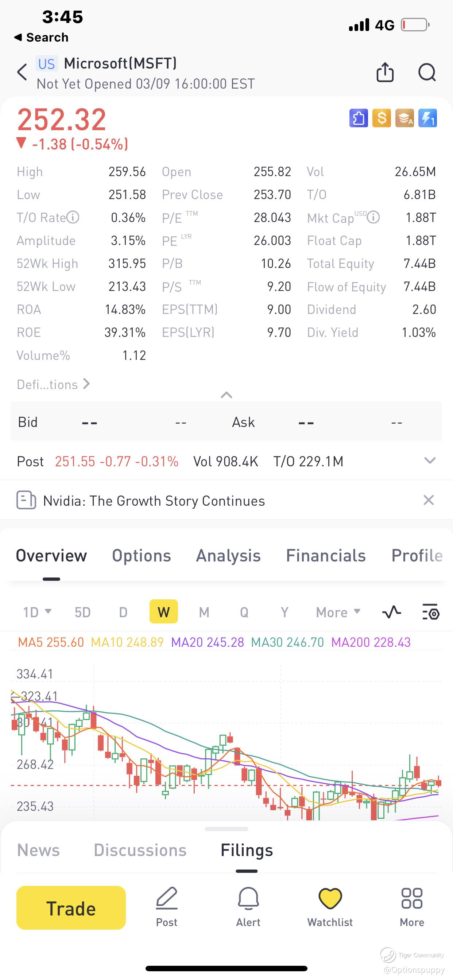This screenshot has height=980, width=453.
Task: Tap the blue lightning bolt badge icon
Action: coord(427,118)
